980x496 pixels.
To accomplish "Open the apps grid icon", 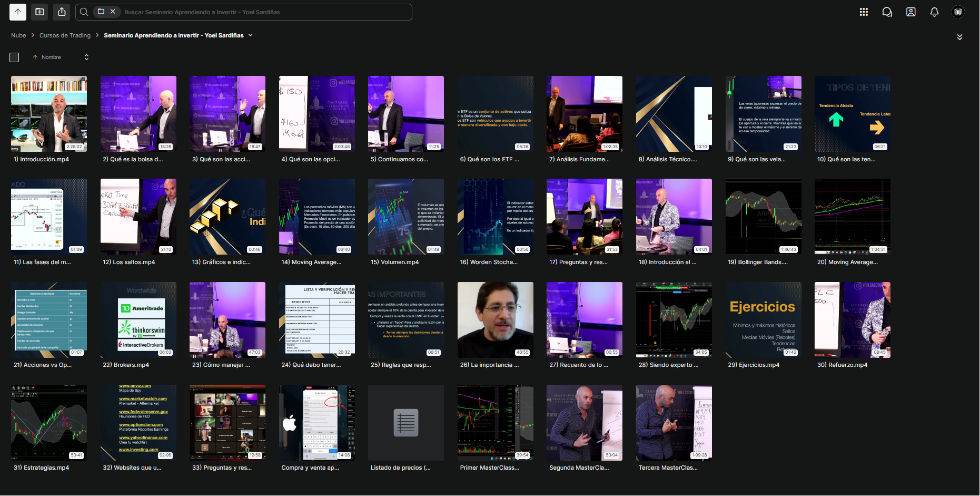I will (864, 12).
